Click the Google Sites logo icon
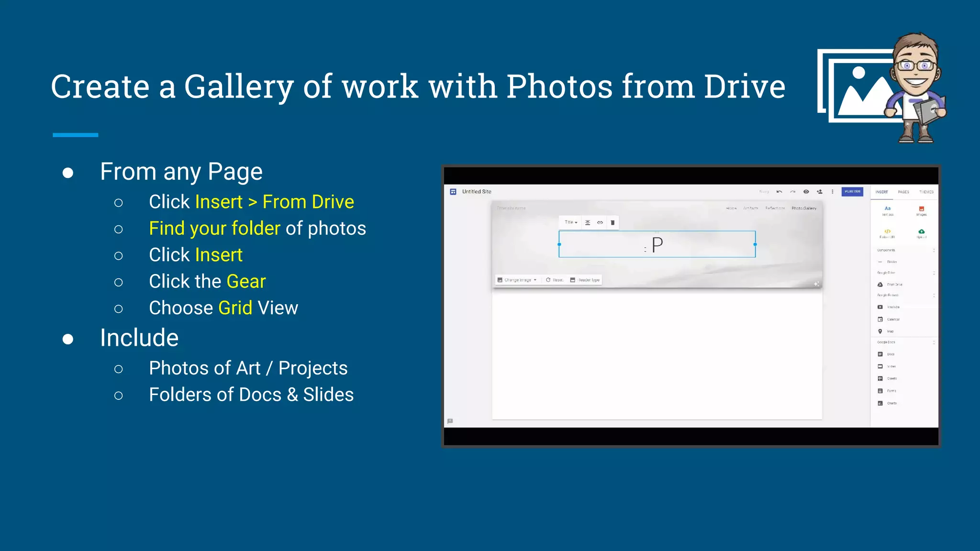Screen dimensions: 980x551 [x=453, y=192]
